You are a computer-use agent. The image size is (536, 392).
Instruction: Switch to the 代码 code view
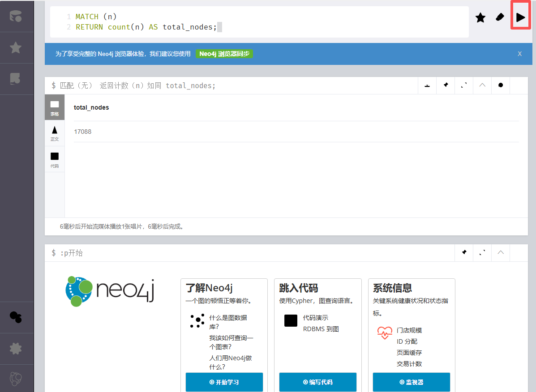tap(55, 159)
